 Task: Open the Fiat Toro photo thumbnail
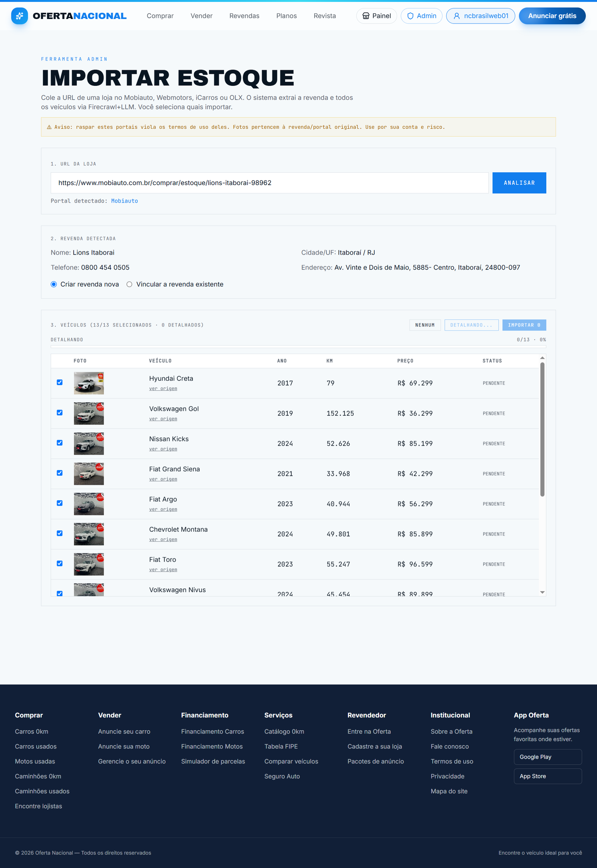click(89, 564)
